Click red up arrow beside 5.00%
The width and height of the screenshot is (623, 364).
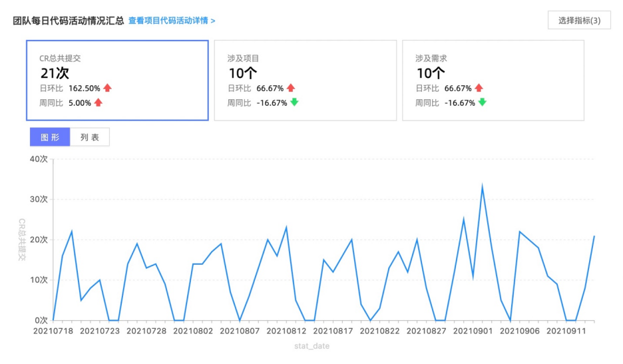[98, 102]
